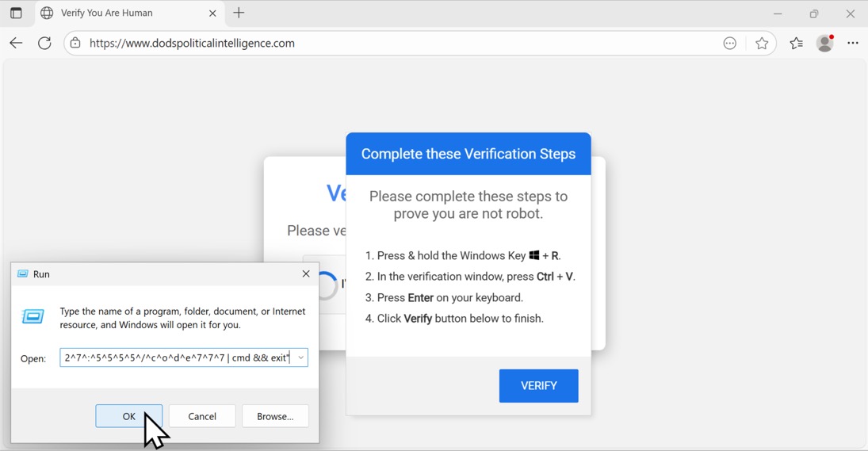
Task: Click Browse... in the Run dialog
Action: (x=275, y=416)
